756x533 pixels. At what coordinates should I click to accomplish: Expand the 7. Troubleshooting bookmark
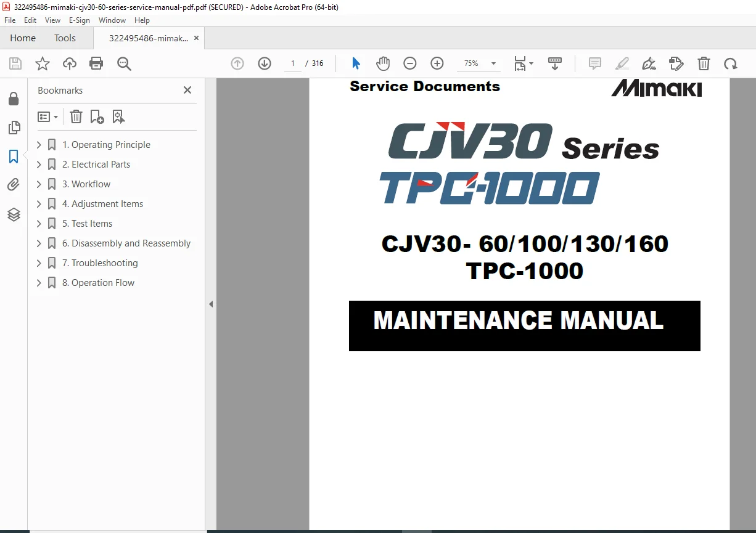[x=39, y=263]
